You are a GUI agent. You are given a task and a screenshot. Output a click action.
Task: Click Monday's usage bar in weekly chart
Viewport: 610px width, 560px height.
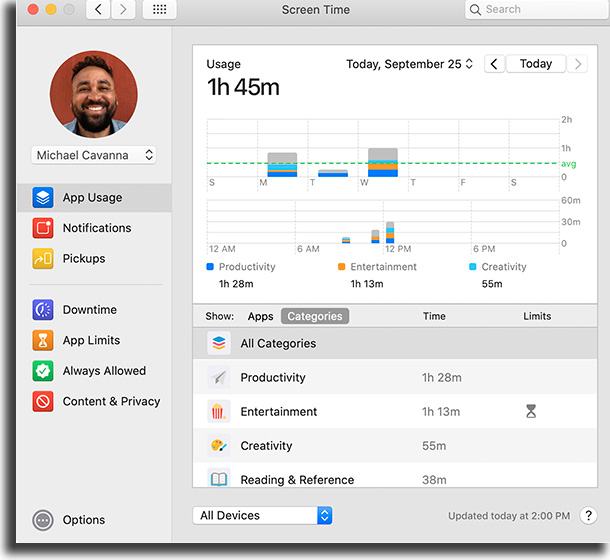282,165
